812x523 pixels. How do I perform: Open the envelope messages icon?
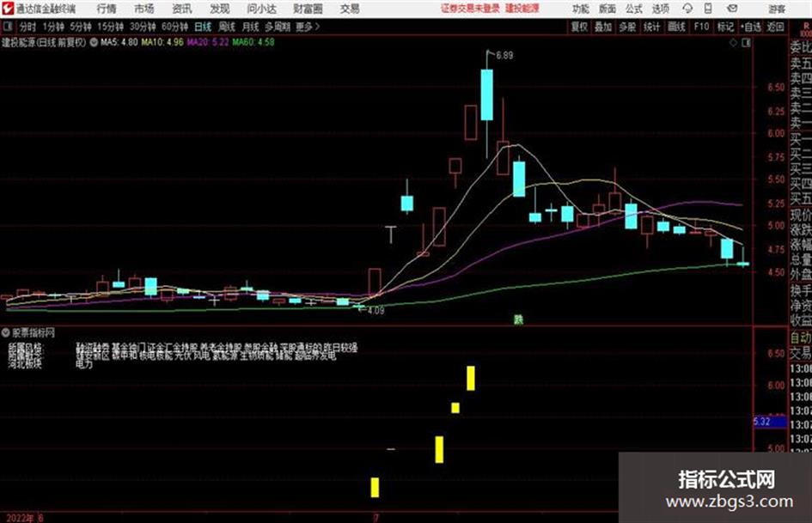pyautogui.click(x=732, y=9)
